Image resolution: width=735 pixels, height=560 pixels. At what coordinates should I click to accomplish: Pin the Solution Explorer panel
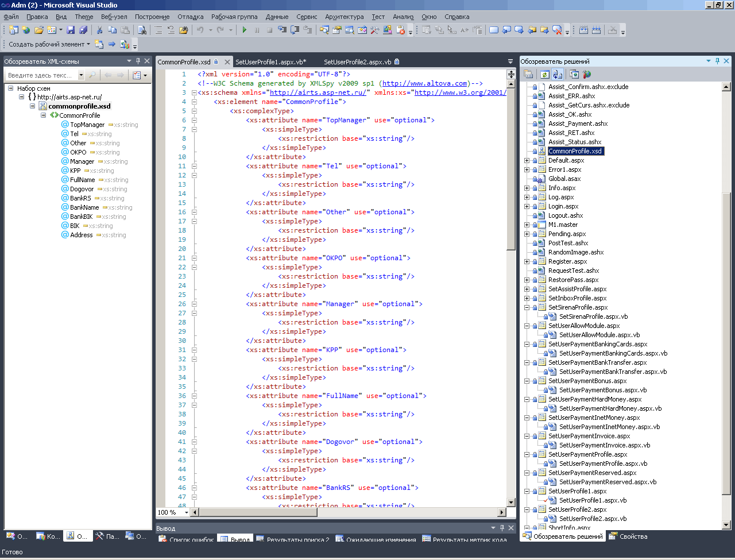click(x=717, y=61)
